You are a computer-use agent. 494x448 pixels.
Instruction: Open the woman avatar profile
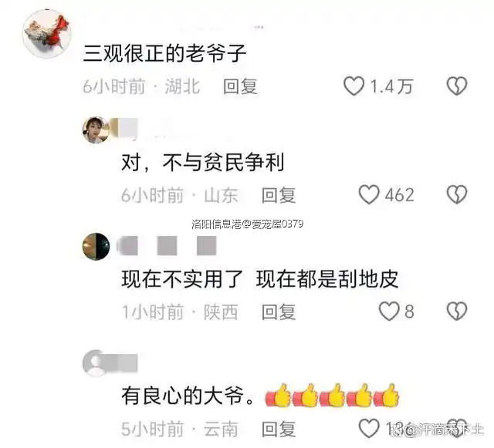96,130
